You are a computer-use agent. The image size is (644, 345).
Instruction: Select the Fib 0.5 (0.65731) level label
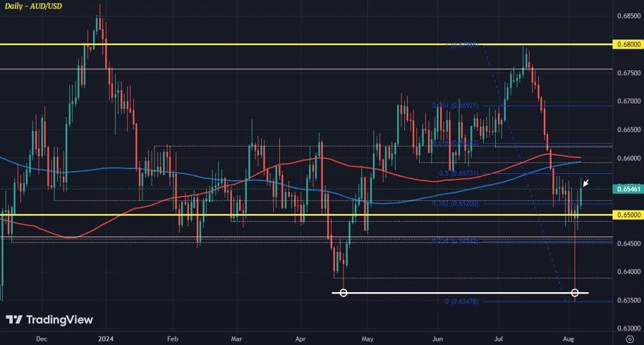[x=459, y=173]
